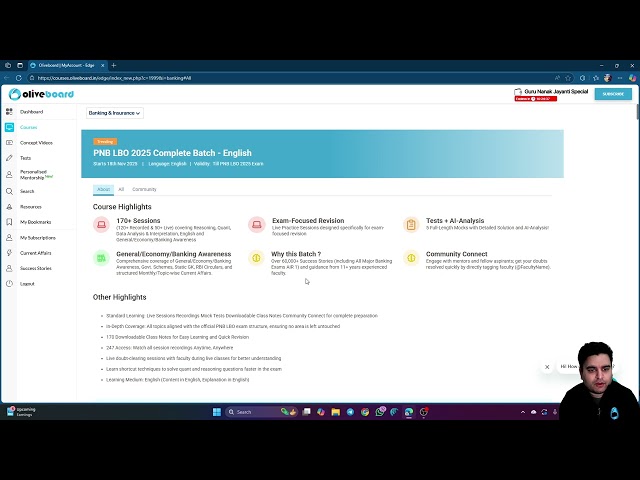
Task: Click the Subscribe button
Action: (x=613, y=94)
